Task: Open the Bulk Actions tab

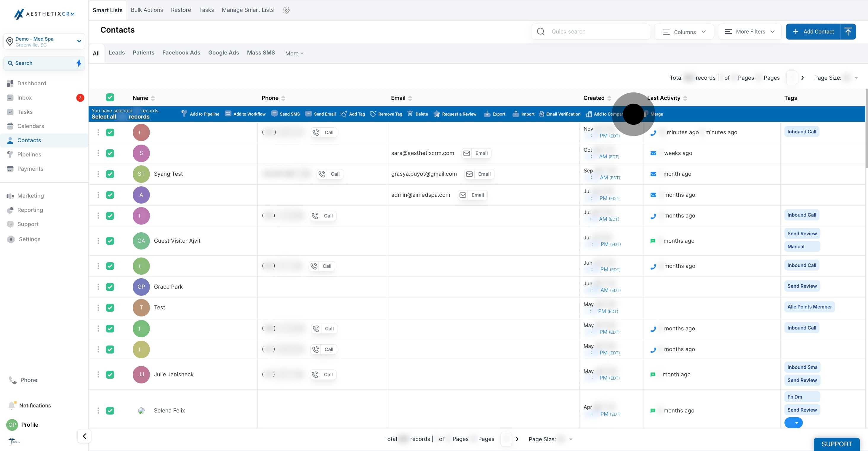Action: pyautogui.click(x=147, y=10)
